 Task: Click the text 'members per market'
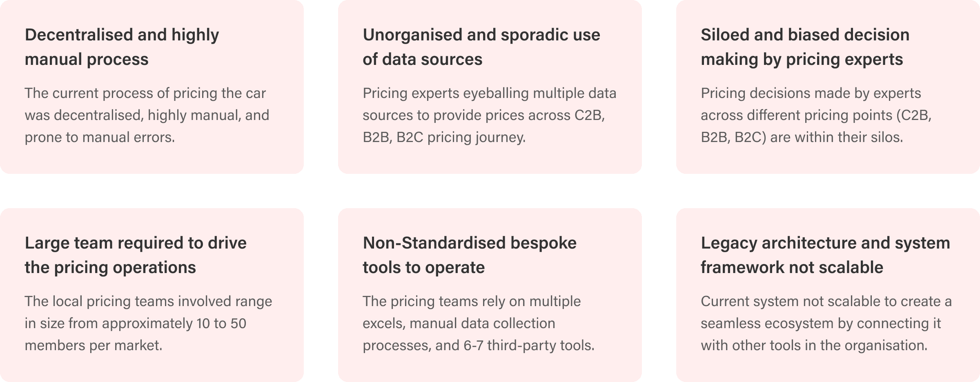93,345
